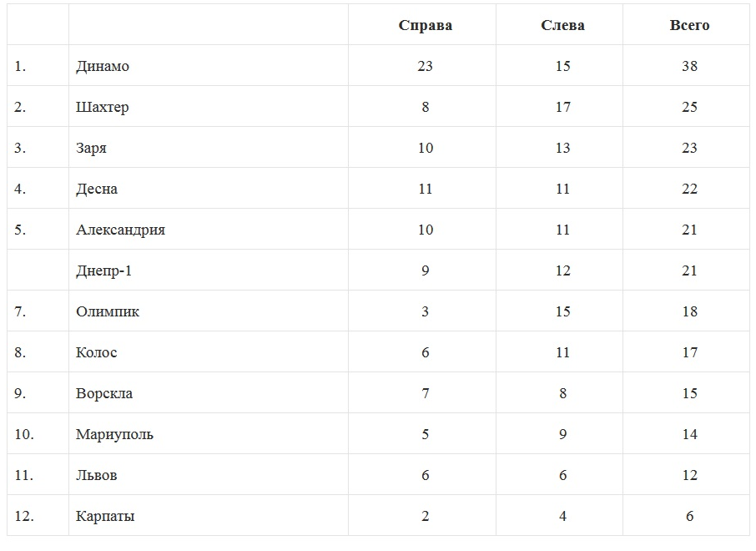
Task: Select the Ворскла team name
Action: (x=104, y=393)
